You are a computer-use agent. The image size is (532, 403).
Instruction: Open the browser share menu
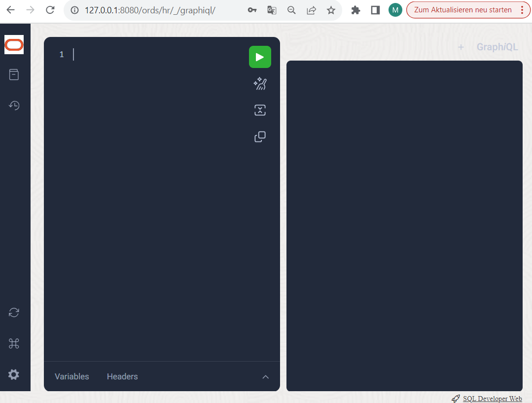coord(311,10)
